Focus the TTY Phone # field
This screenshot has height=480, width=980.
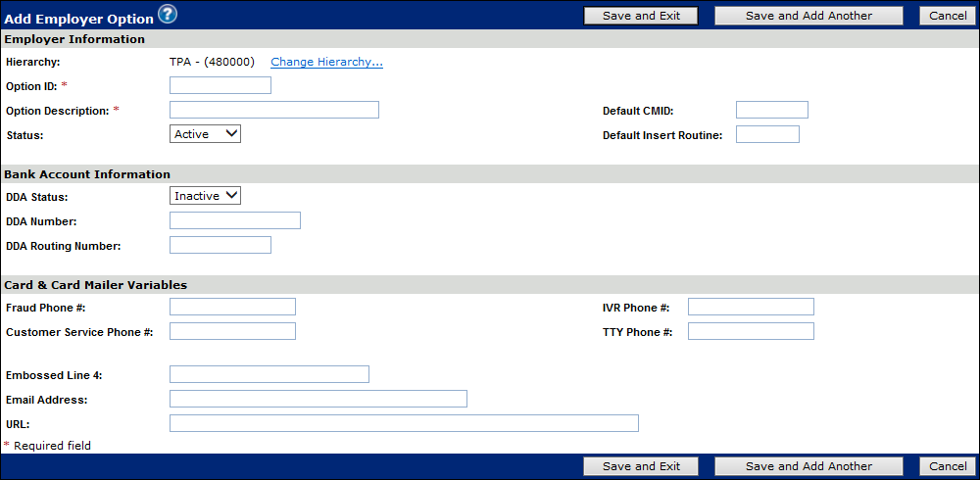pos(751,331)
